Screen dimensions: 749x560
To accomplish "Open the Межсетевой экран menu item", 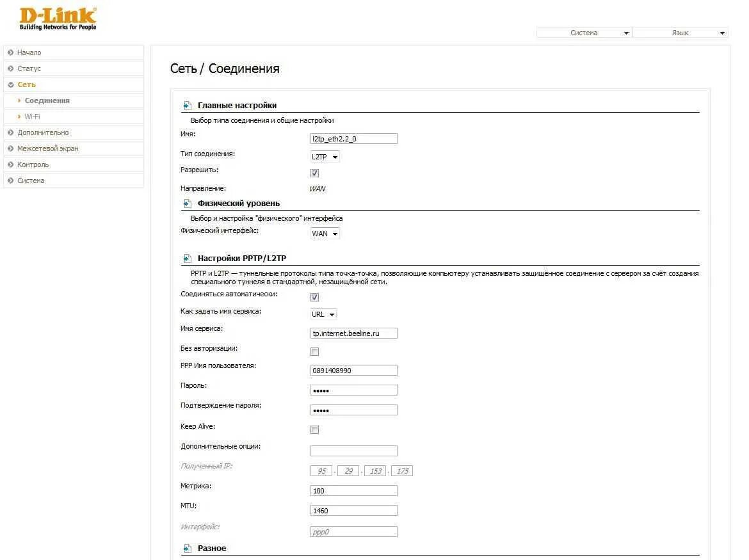I will coord(74,148).
